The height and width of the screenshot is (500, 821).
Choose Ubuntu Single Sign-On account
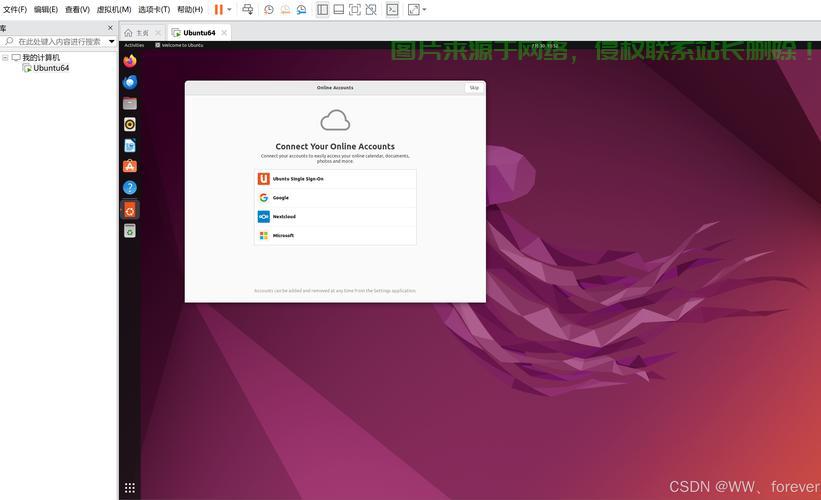tap(335, 179)
